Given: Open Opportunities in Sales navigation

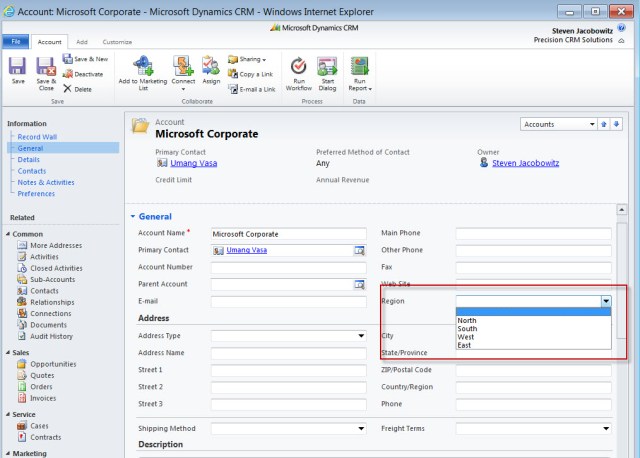Looking at the screenshot, I should click(x=53, y=364).
